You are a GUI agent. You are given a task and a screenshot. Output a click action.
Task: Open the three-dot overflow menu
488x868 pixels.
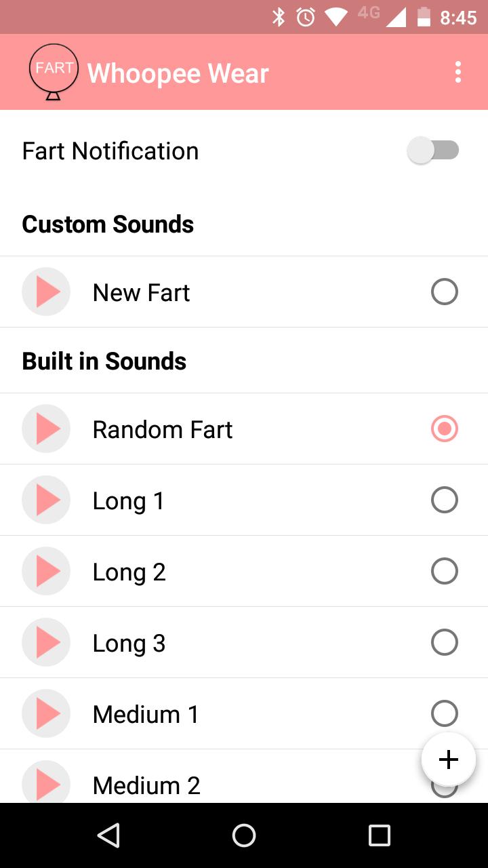458,72
